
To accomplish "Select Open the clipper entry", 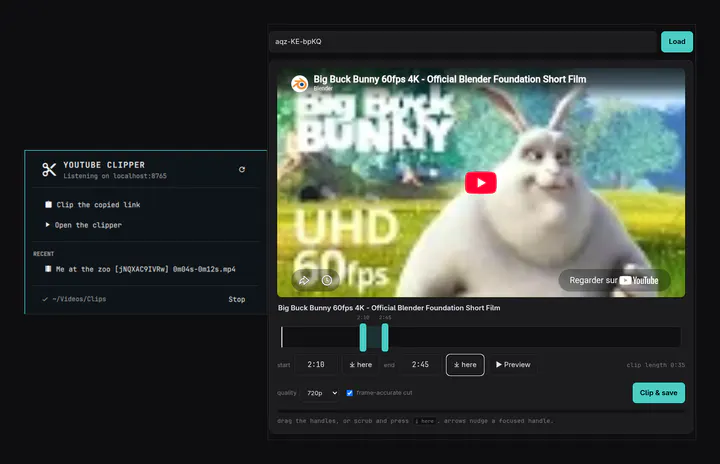I will pos(88,225).
